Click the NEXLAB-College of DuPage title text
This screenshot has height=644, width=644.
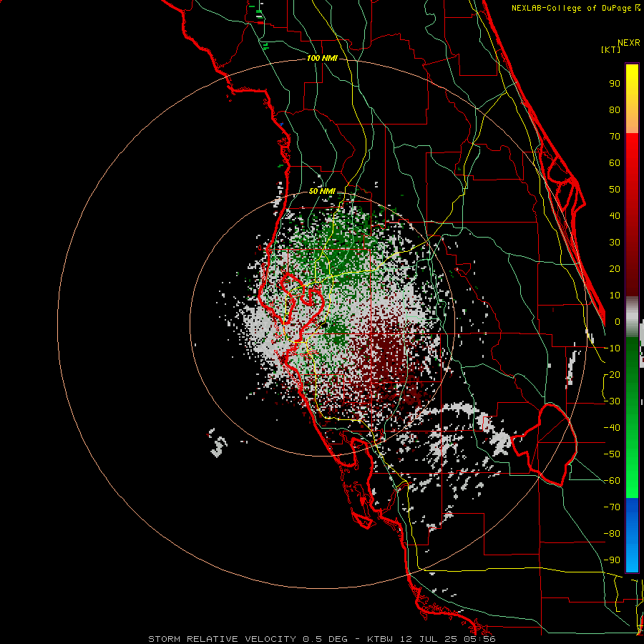pos(571,8)
